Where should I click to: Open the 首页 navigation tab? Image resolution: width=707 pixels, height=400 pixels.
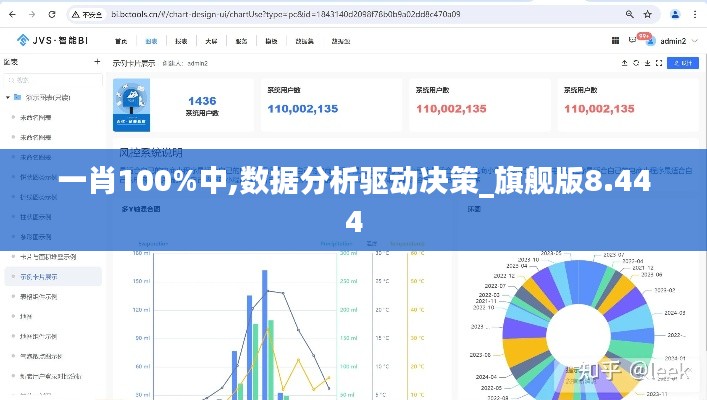(x=121, y=41)
